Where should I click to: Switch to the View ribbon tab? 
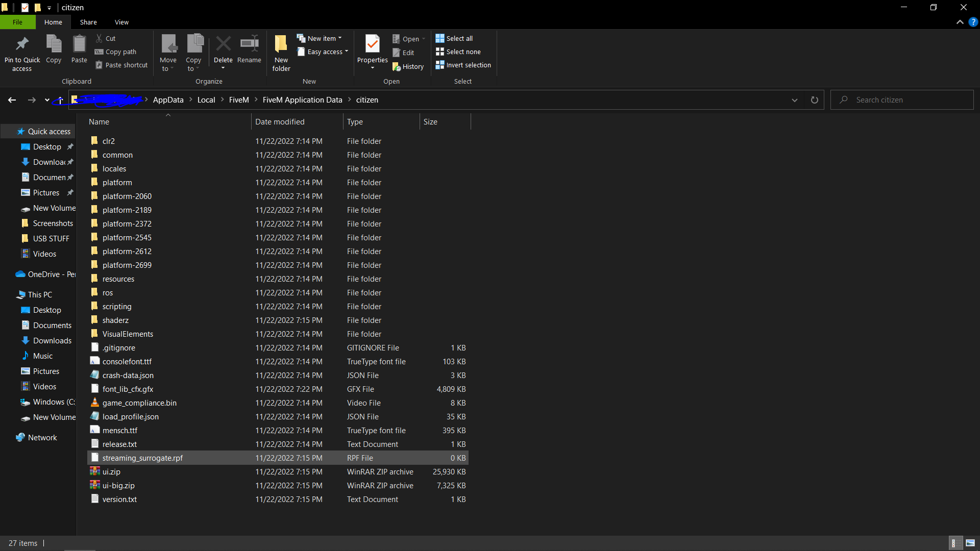click(x=121, y=22)
